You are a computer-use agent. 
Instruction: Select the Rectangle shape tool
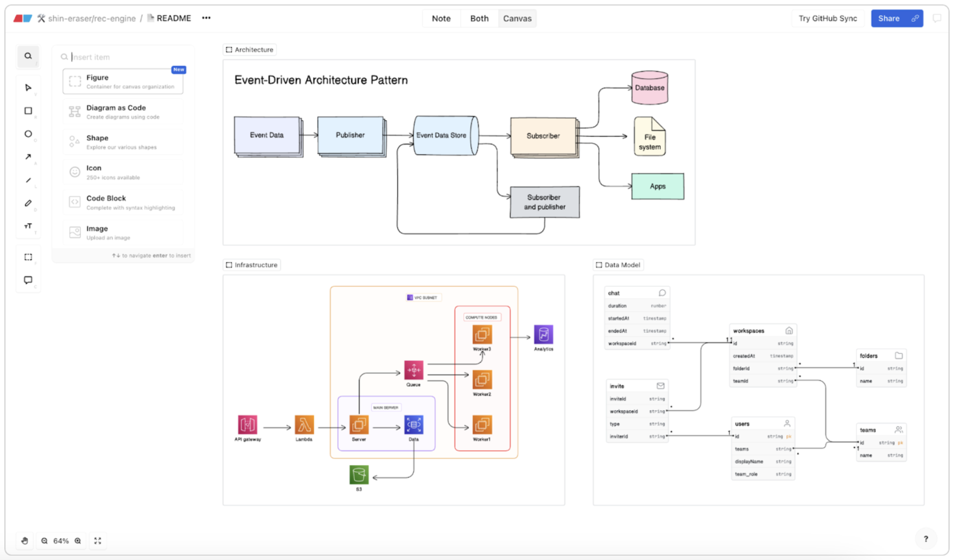coord(28,110)
